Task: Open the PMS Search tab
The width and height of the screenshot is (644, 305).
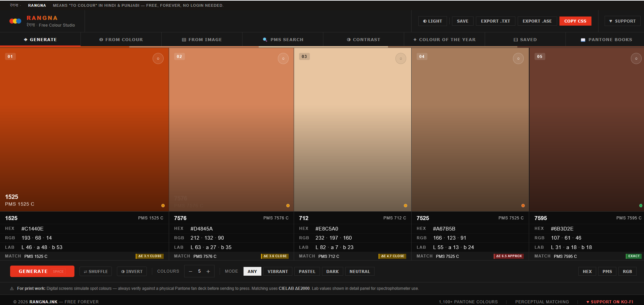Action: coord(283,40)
